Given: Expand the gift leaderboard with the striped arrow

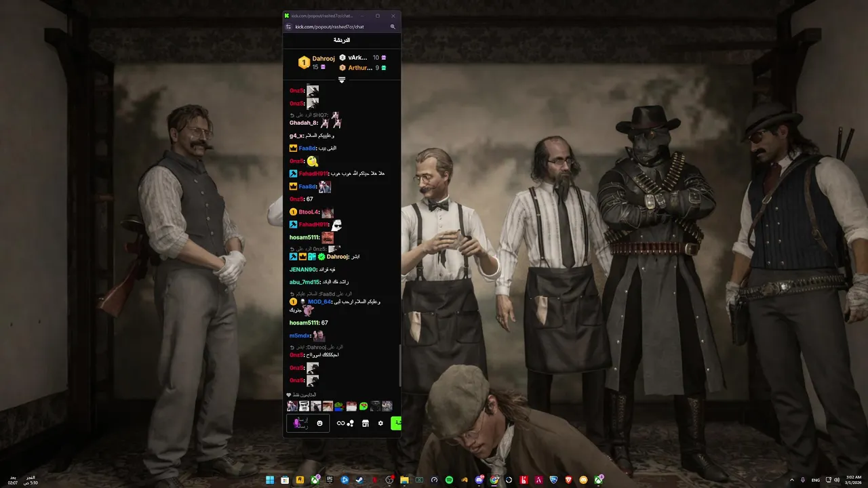Looking at the screenshot, I should point(342,80).
